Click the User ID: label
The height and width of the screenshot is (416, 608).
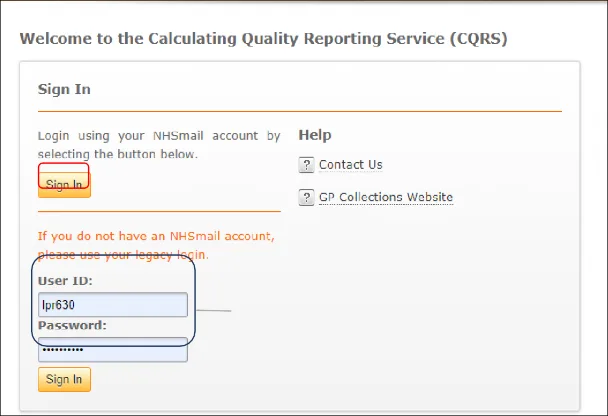(x=65, y=281)
